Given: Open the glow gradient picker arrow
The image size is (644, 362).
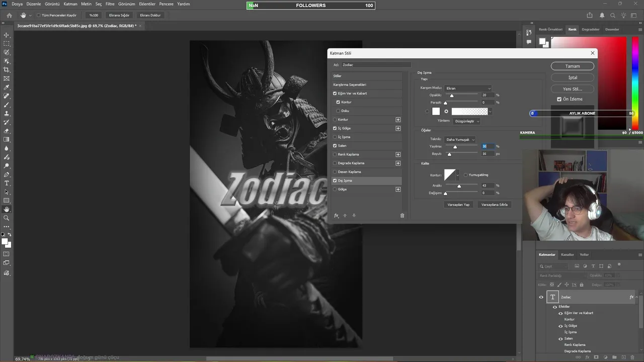Looking at the screenshot, I should 490,112.
